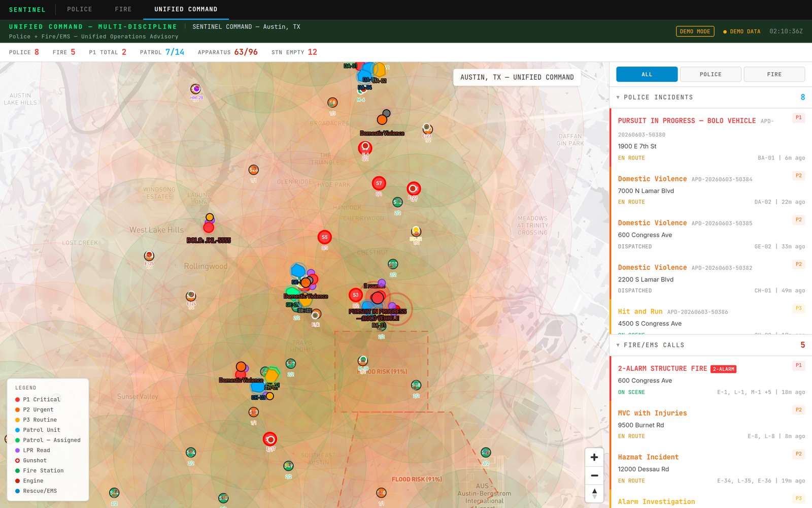Click the S3 fire station marker

356,295
